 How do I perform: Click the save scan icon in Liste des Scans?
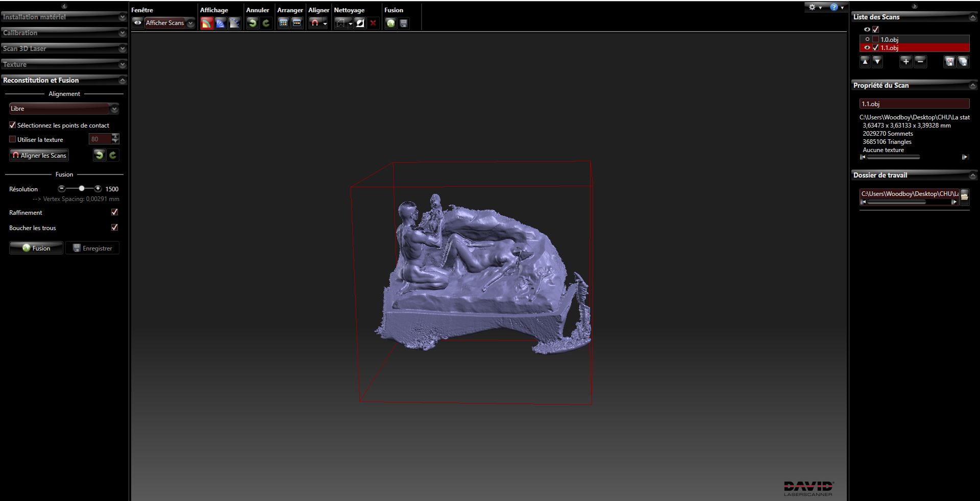(949, 62)
